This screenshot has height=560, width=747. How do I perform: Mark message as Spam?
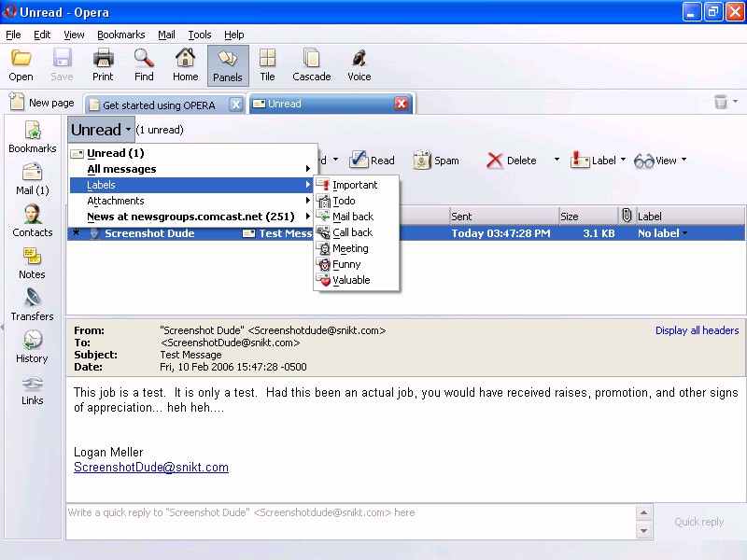pos(436,161)
